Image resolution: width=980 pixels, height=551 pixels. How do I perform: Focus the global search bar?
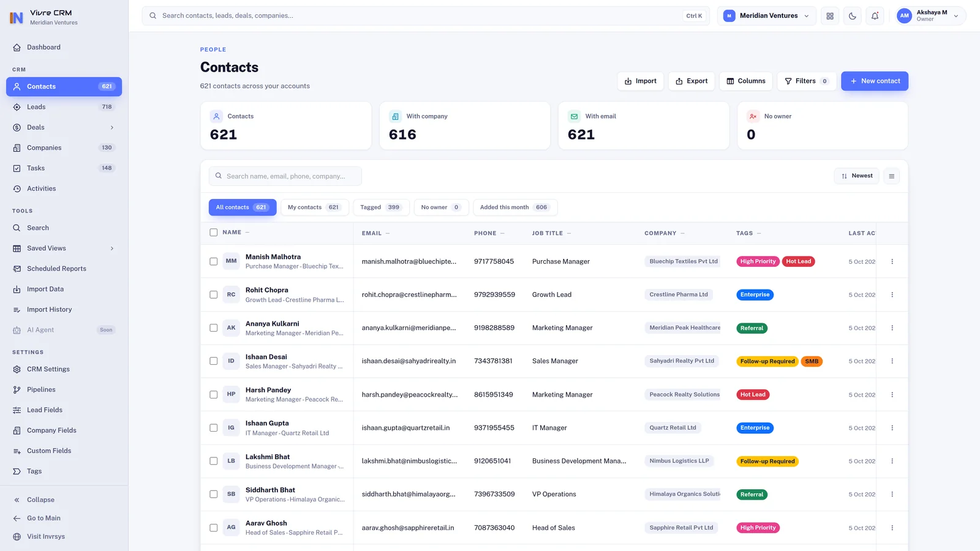point(426,16)
